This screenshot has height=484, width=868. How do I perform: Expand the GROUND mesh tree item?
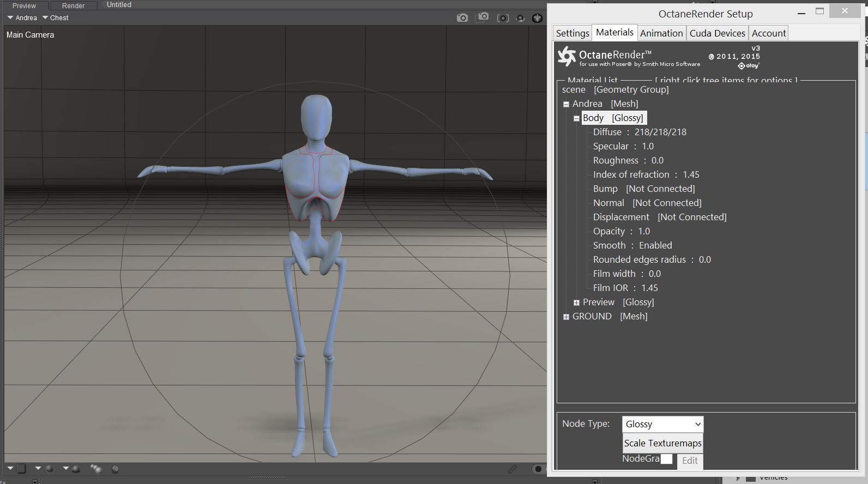566,317
